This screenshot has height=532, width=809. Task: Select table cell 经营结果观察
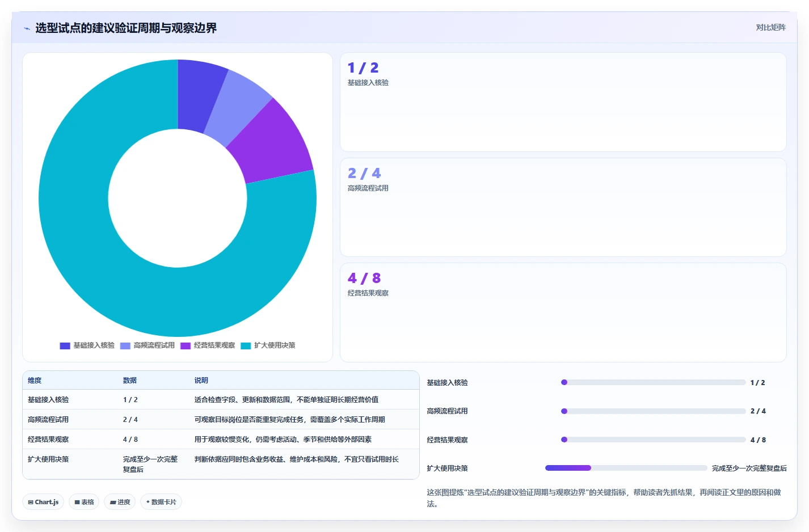48,440
